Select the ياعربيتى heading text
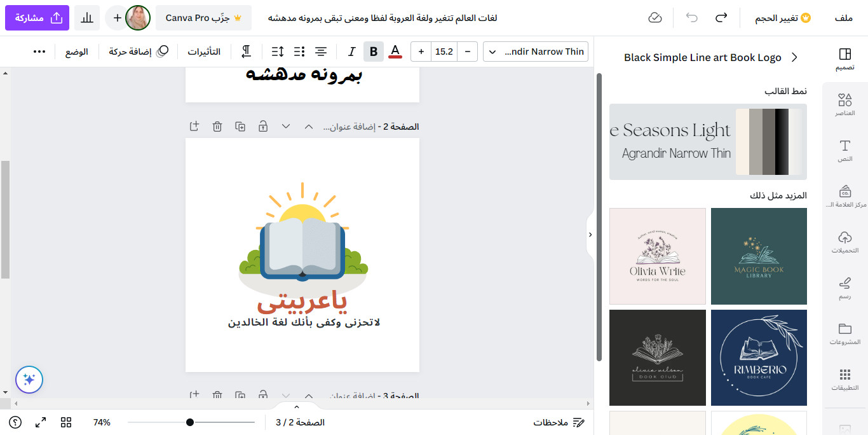The image size is (868, 435). click(x=302, y=301)
